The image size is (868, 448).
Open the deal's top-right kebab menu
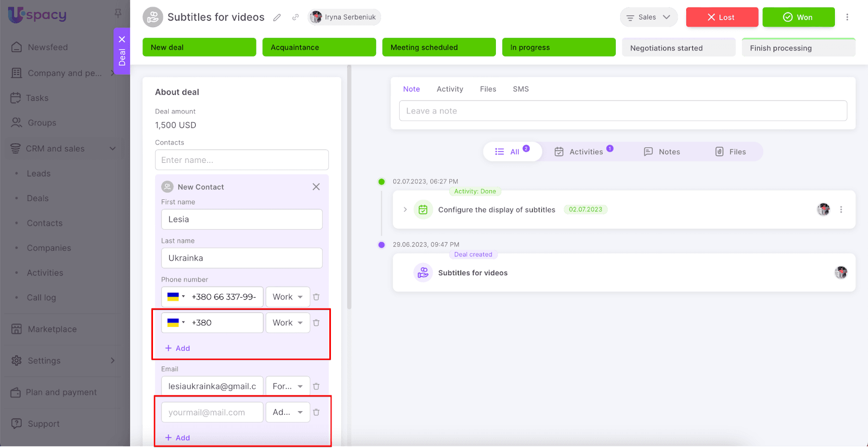[x=847, y=17]
